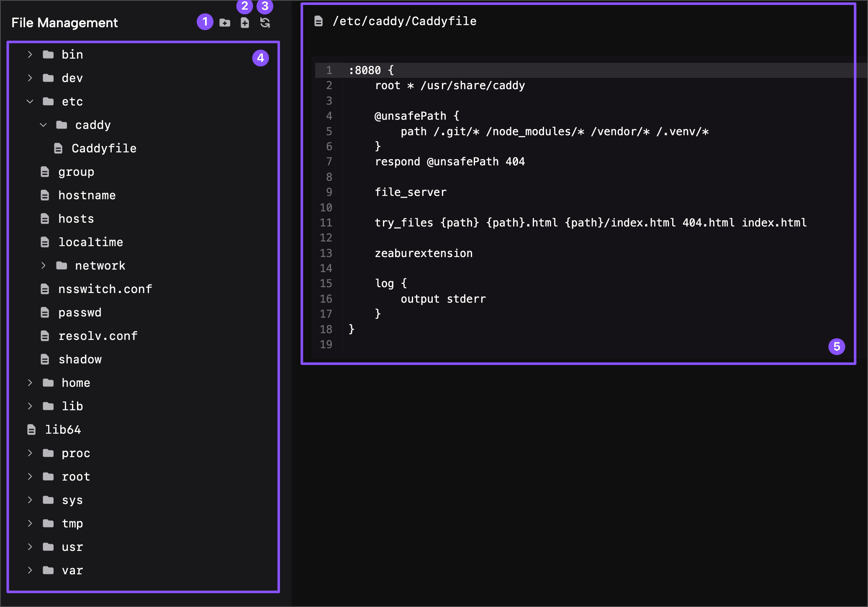Image resolution: width=868 pixels, height=607 pixels.
Task: Expand the bin folder chevron
Action: click(30, 54)
